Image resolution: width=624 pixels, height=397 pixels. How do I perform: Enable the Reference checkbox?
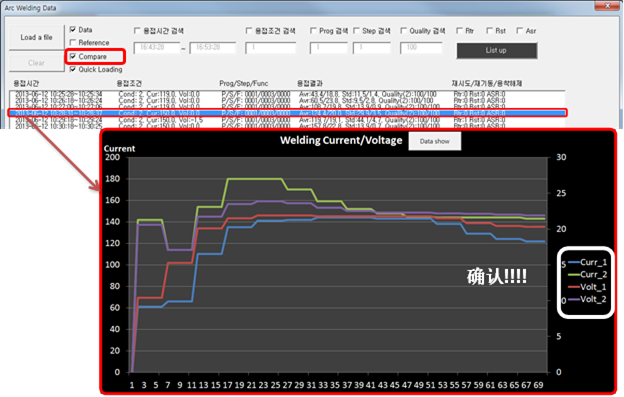(x=73, y=42)
